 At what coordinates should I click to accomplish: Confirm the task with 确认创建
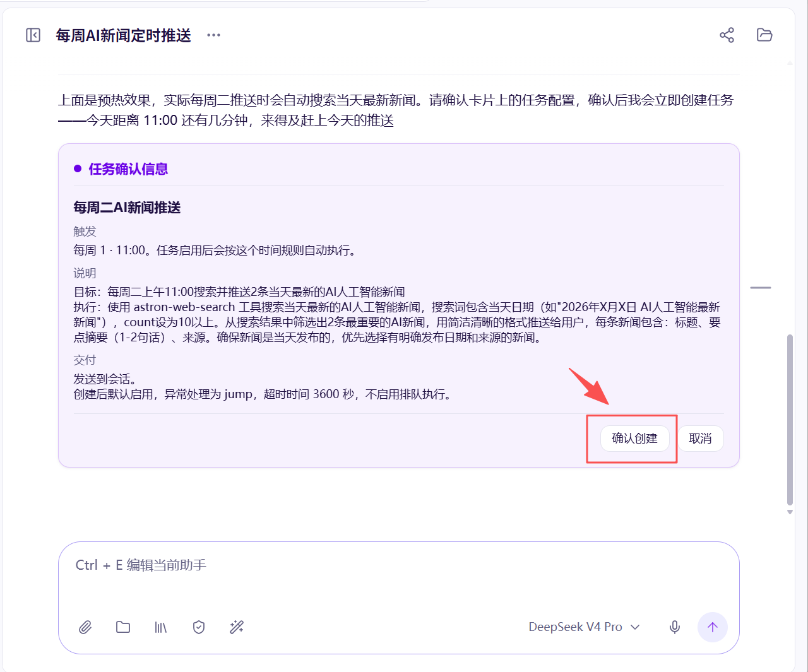635,439
